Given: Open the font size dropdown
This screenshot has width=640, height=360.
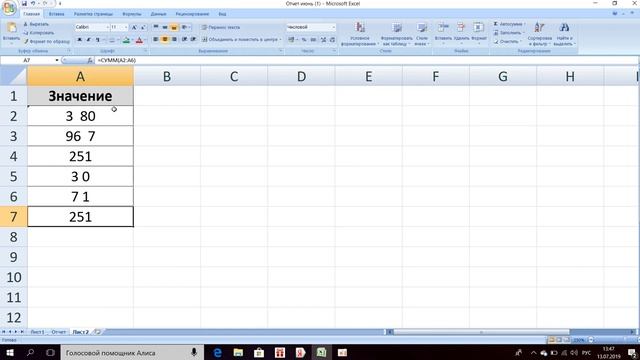Looking at the screenshot, I should click(x=126, y=27).
